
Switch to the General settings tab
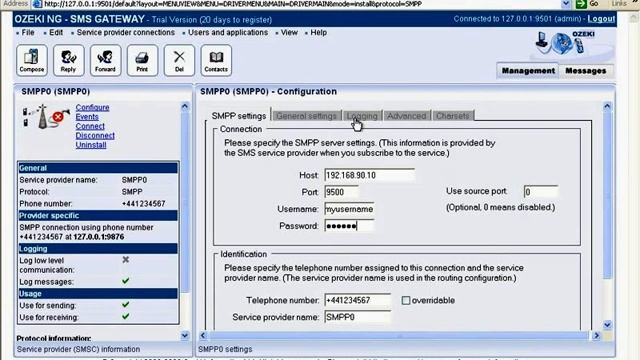point(306,116)
